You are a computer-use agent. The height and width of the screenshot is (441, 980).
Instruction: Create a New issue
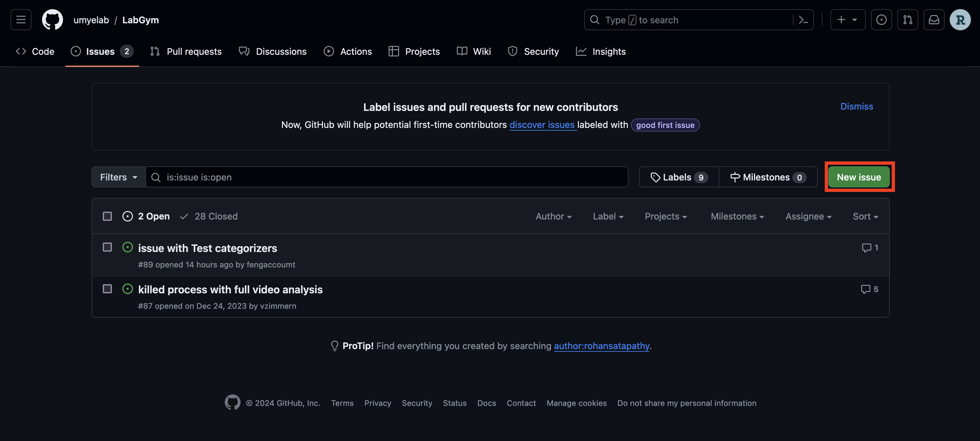tap(859, 177)
